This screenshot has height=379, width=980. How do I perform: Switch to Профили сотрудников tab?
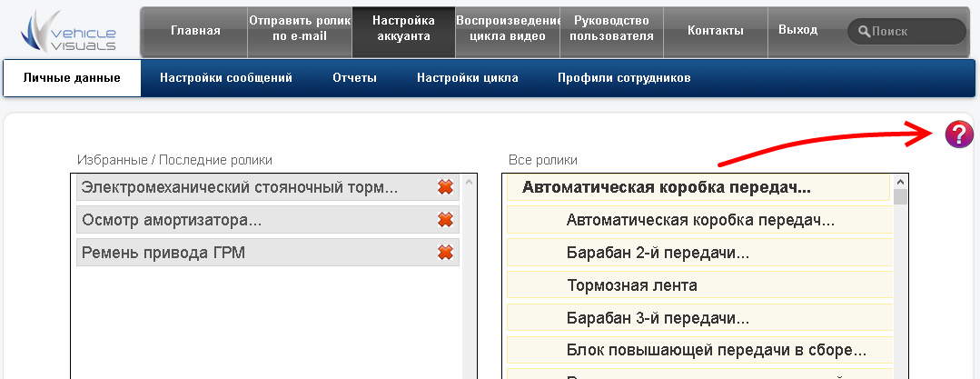pyautogui.click(x=624, y=78)
